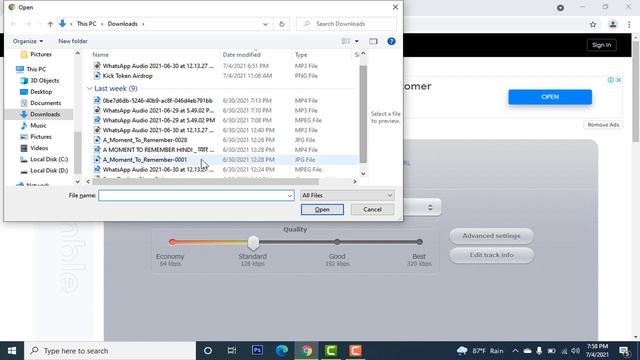This screenshot has height=360, width=640.
Task: Set quality slider to Economy 64 kbps
Action: (x=172, y=242)
